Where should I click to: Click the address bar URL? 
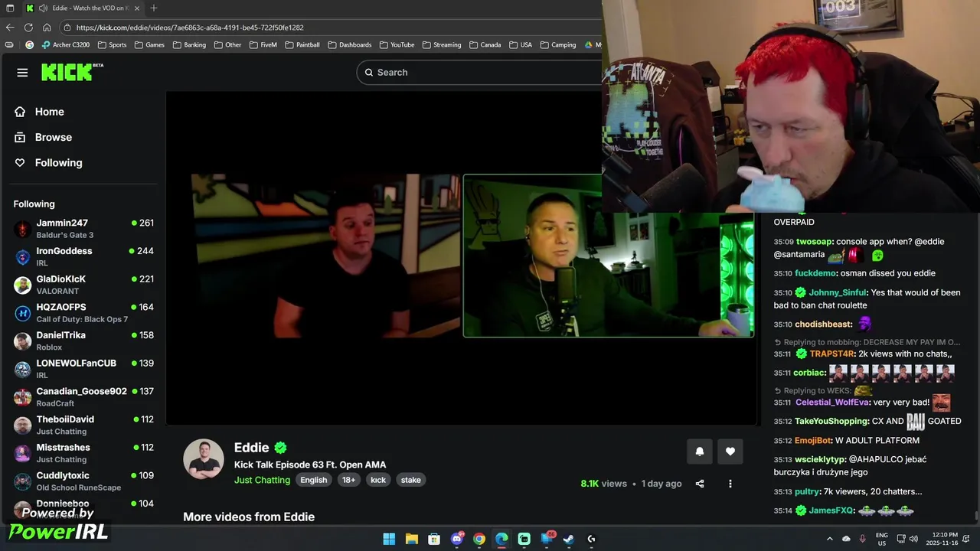(190, 28)
